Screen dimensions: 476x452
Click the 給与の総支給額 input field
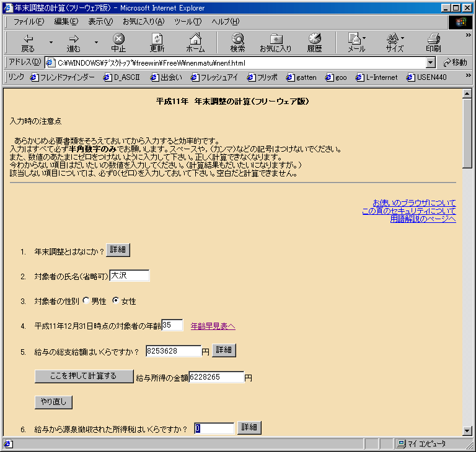174,351
